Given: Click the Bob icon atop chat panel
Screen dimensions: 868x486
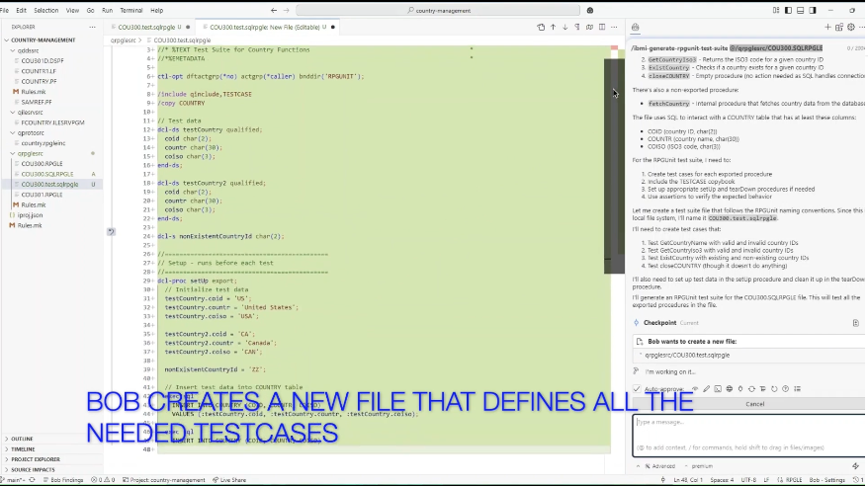Looking at the screenshot, I should pyautogui.click(x=636, y=27).
